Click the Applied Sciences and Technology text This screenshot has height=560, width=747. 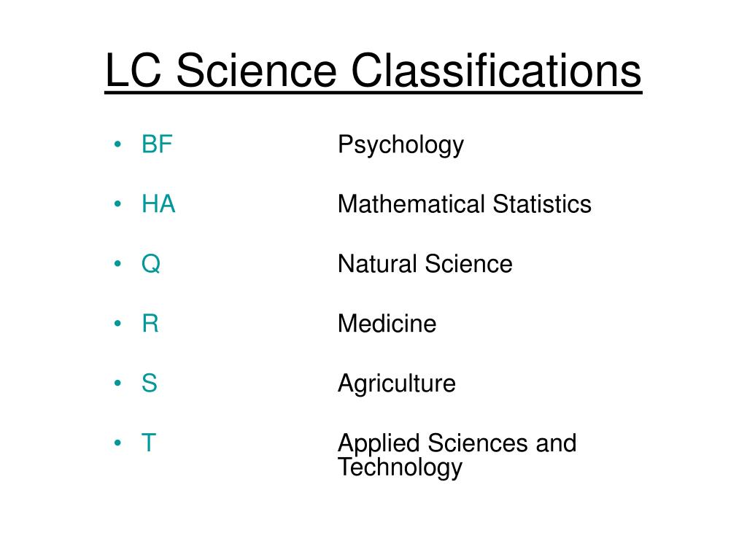[457, 455]
